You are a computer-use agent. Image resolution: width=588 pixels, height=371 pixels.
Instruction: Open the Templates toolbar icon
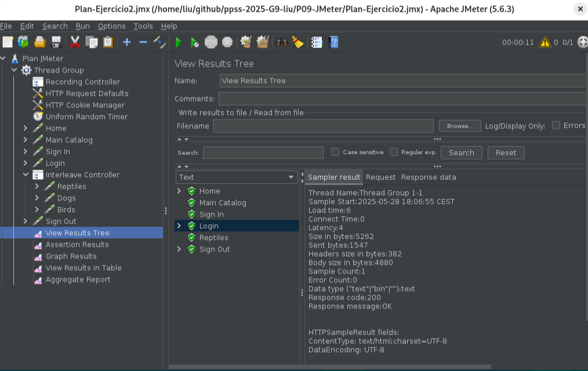click(x=23, y=42)
